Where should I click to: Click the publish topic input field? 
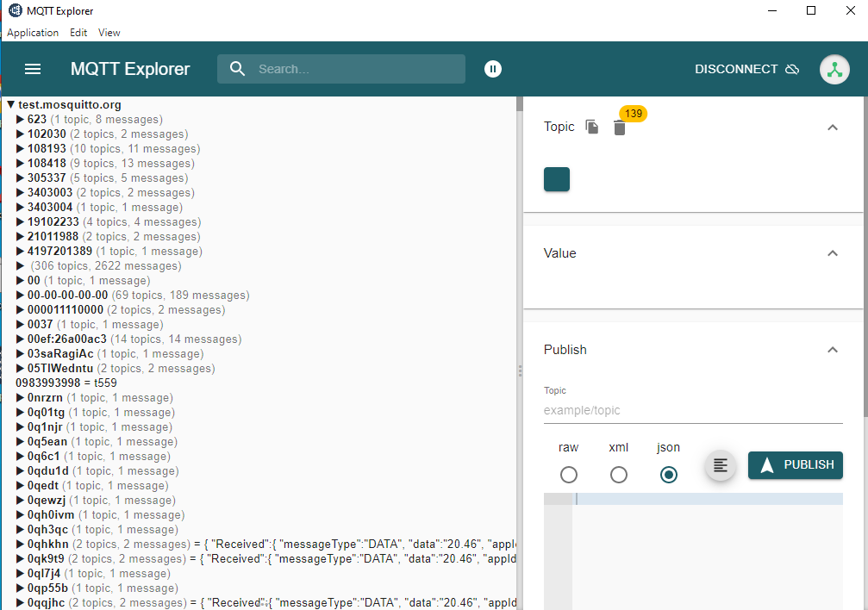tap(693, 410)
